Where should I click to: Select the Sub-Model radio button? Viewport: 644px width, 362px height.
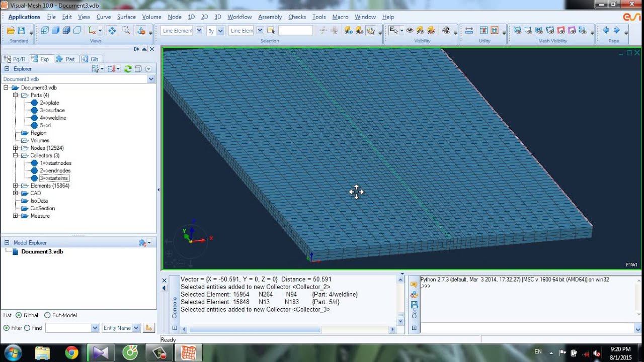pos(47,315)
